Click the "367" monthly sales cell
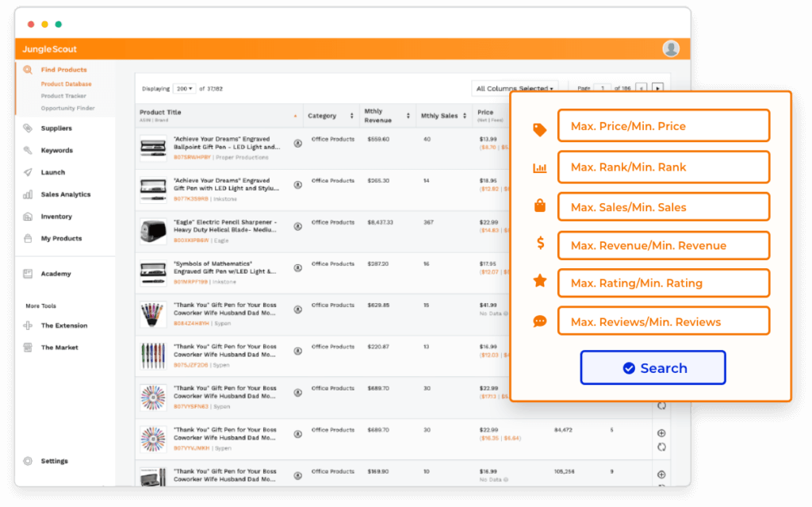812x507 pixels. (428, 222)
